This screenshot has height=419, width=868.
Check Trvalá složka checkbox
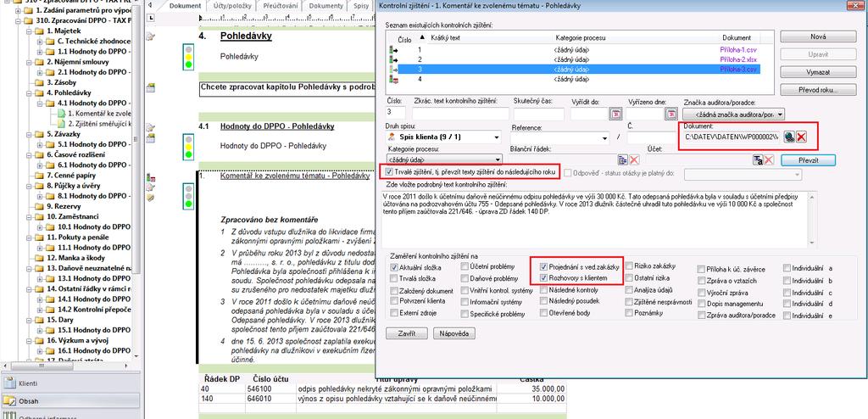(x=394, y=278)
